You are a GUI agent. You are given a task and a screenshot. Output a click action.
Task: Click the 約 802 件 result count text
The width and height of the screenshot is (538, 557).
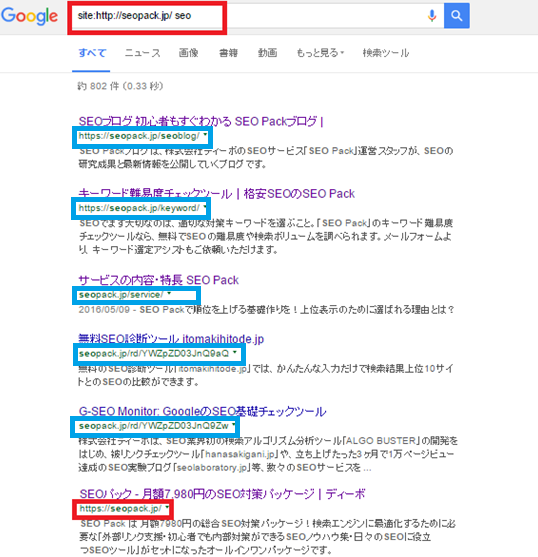point(120,86)
